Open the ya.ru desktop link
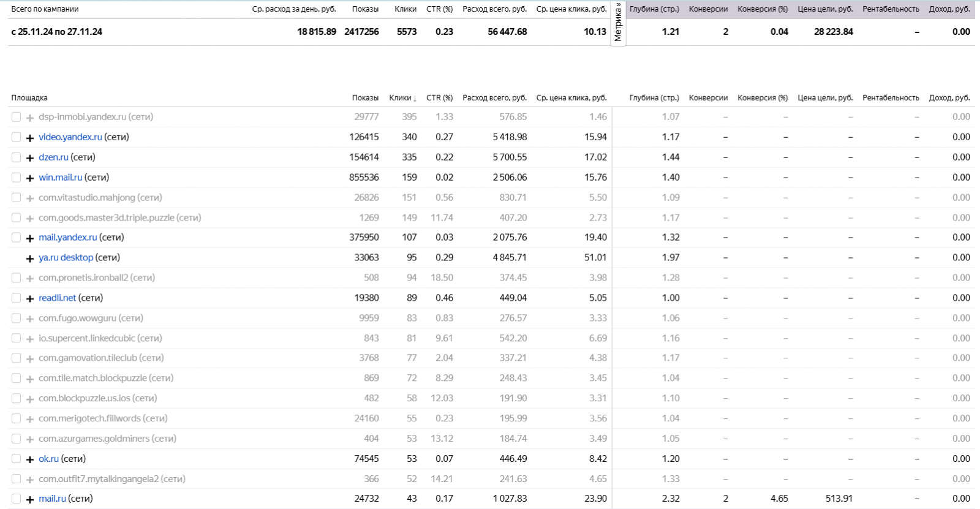Viewport: 980px width, 509px height. [66, 258]
